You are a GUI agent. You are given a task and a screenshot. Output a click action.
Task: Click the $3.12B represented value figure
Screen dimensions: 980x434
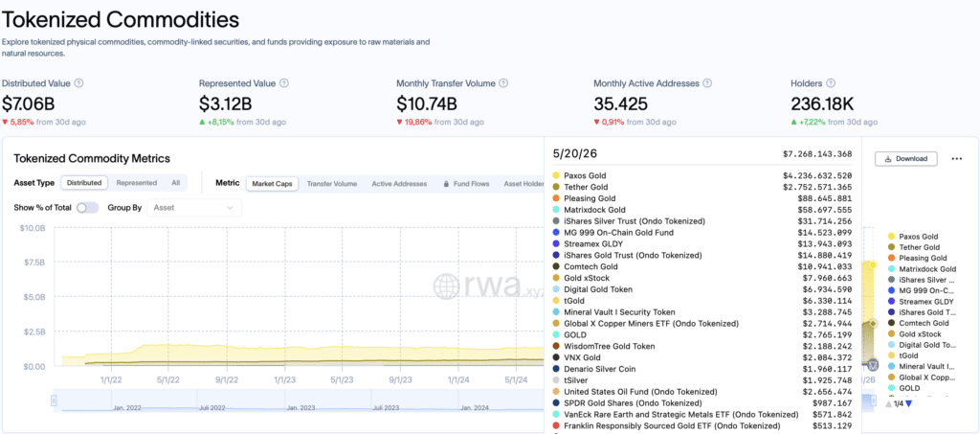[x=225, y=103]
